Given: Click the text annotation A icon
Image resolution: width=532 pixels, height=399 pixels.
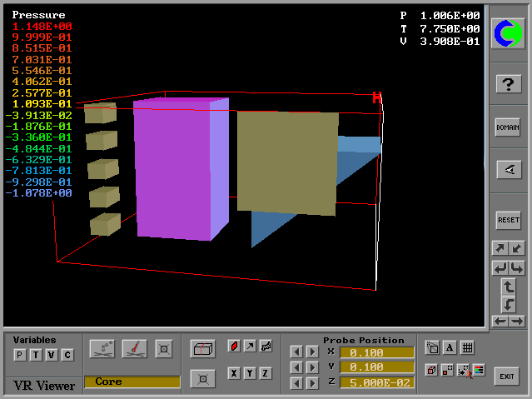Looking at the screenshot, I should click(x=450, y=347).
